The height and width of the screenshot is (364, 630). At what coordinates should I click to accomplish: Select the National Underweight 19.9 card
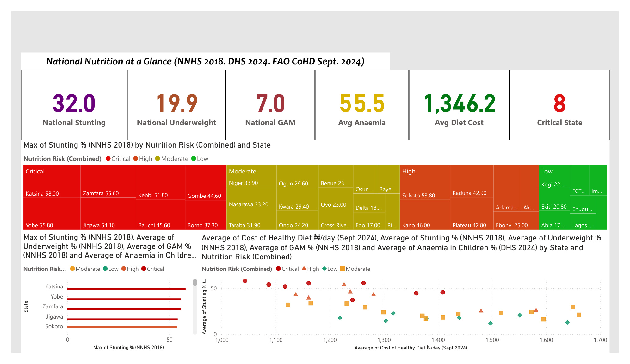click(x=176, y=105)
